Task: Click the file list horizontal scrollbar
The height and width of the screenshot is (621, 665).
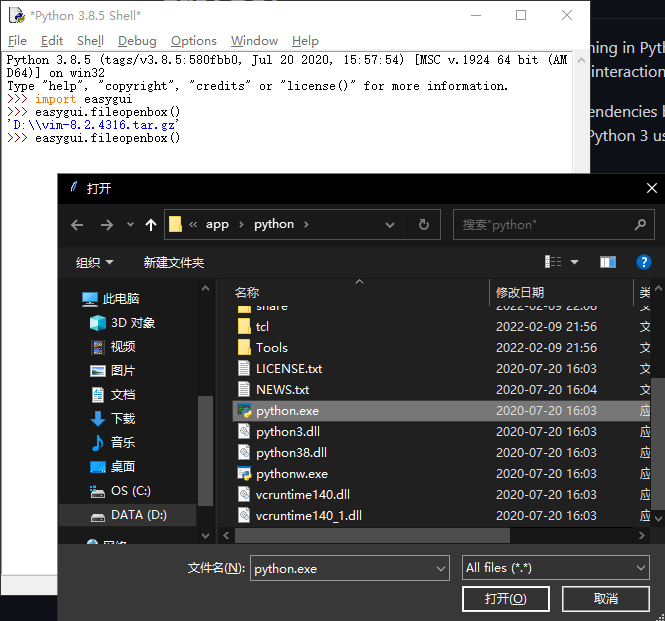Action: pos(372,535)
